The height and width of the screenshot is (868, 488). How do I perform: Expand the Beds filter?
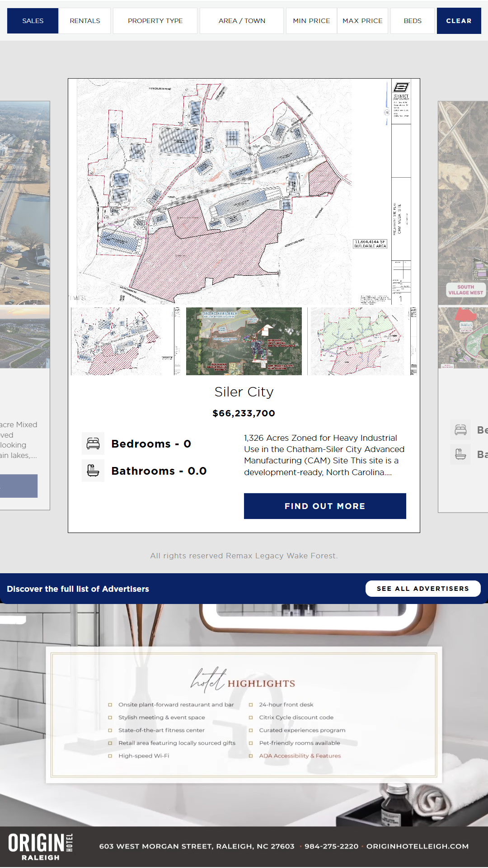[412, 21]
